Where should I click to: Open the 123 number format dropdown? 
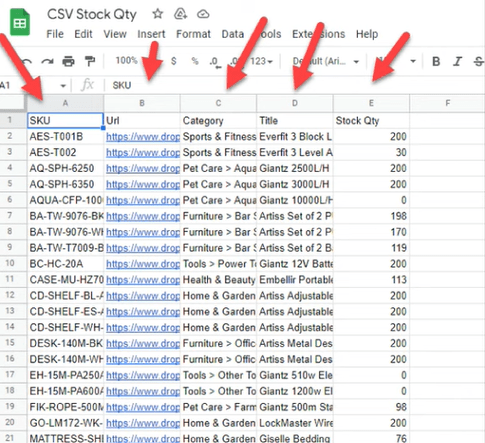pyautogui.click(x=262, y=61)
